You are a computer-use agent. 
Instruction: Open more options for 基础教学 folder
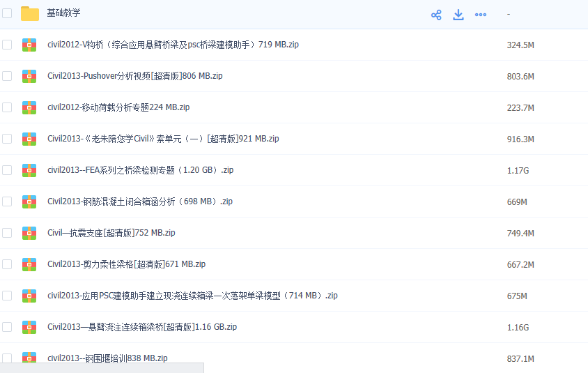pos(481,15)
